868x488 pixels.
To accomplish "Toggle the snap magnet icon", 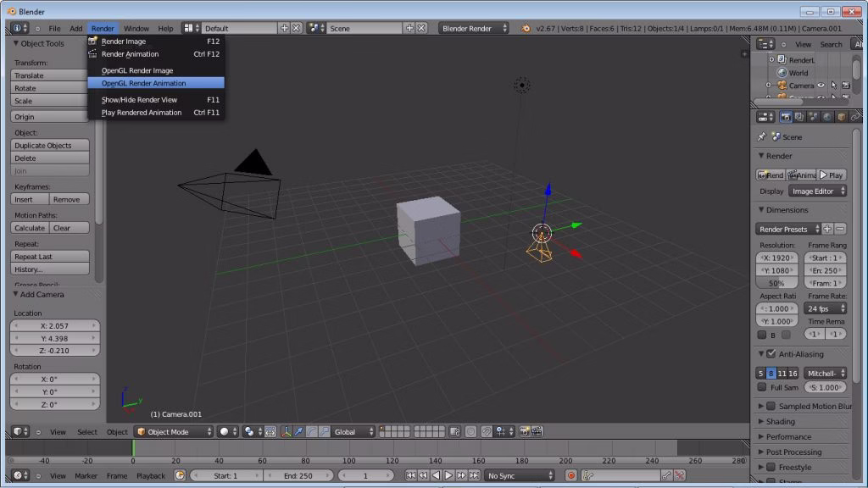I will tap(486, 431).
